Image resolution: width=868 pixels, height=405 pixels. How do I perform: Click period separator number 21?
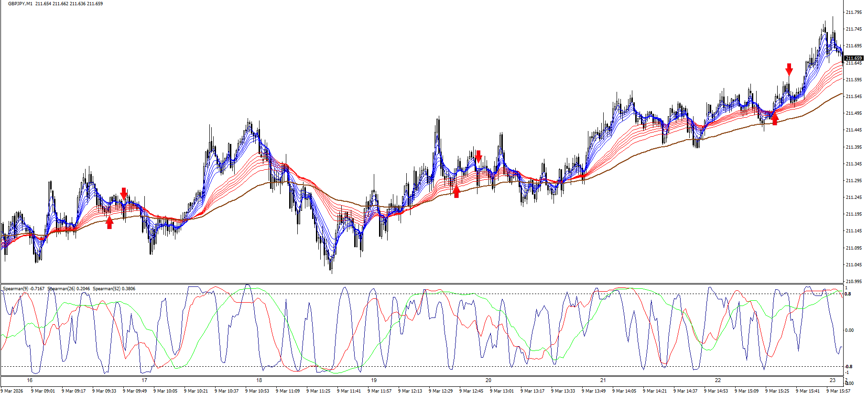click(603, 381)
